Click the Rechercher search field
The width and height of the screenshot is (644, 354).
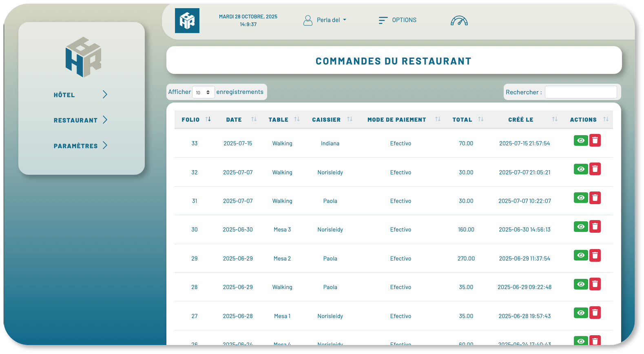(x=580, y=92)
